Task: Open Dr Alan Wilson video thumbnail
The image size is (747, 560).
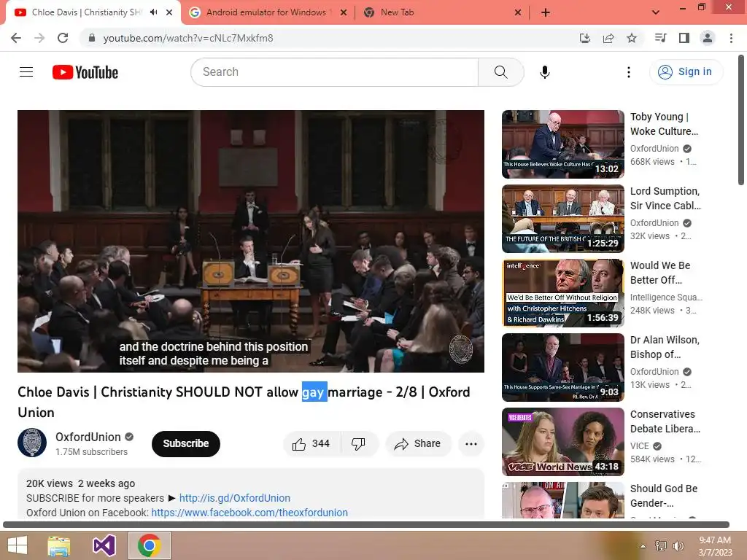Action: pos(562,367)
